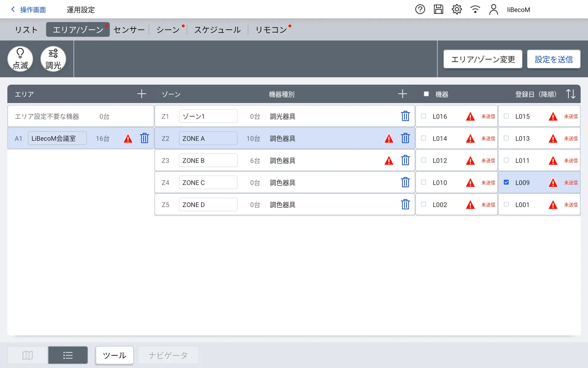588x368 pixels.
Task: Click the 点滅 (blink) lightbulb icon
Action: point(20,59)
